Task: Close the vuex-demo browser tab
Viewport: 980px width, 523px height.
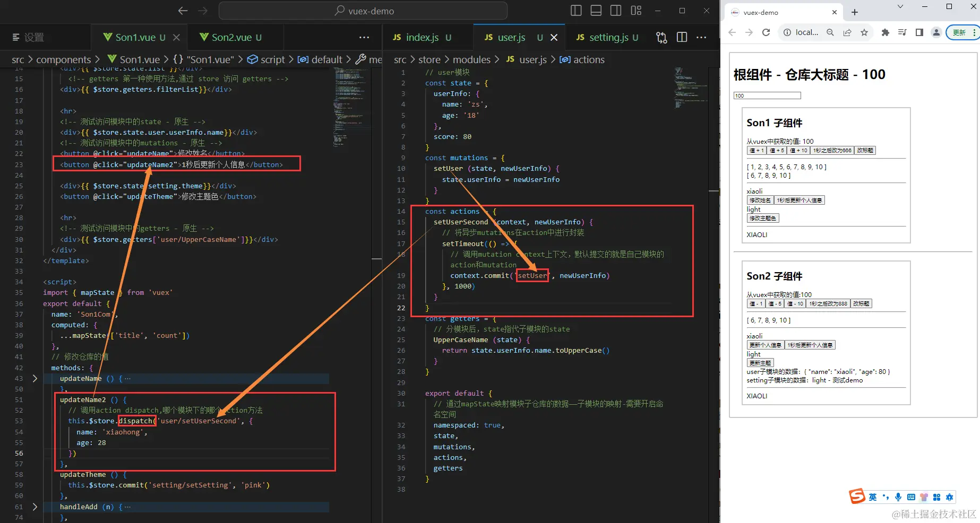Action: click(x=835, y=12)
